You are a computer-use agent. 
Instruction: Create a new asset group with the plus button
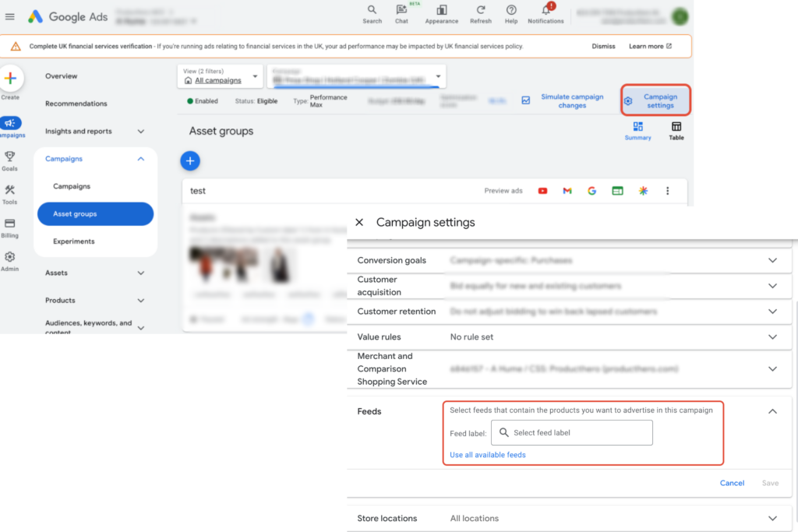pyautogui.click(x=190, y=160)
